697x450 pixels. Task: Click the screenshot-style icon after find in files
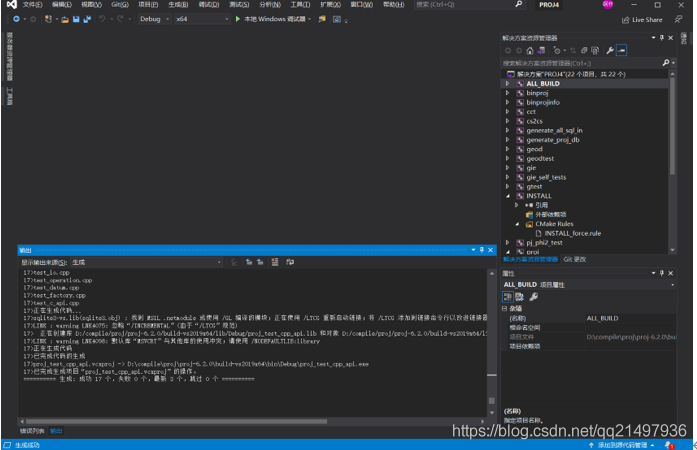pos(337,20)
